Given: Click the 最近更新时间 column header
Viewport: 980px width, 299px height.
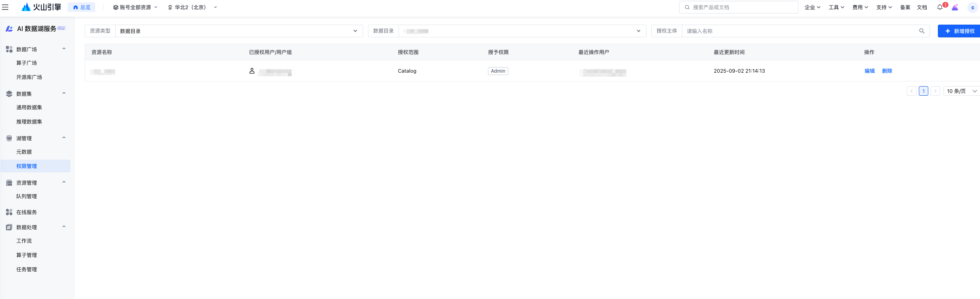Looking at the screenshot, I should (729, 52).
